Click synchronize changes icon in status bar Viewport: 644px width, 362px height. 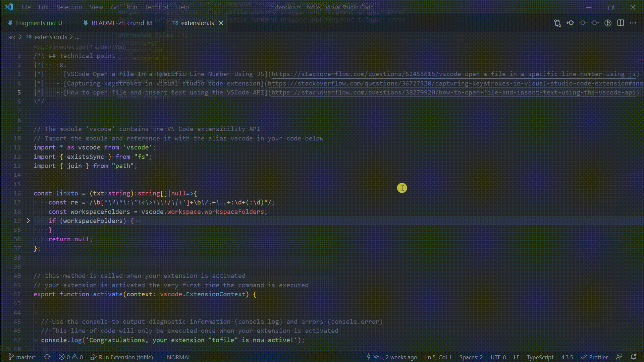[x=47, y=357]
